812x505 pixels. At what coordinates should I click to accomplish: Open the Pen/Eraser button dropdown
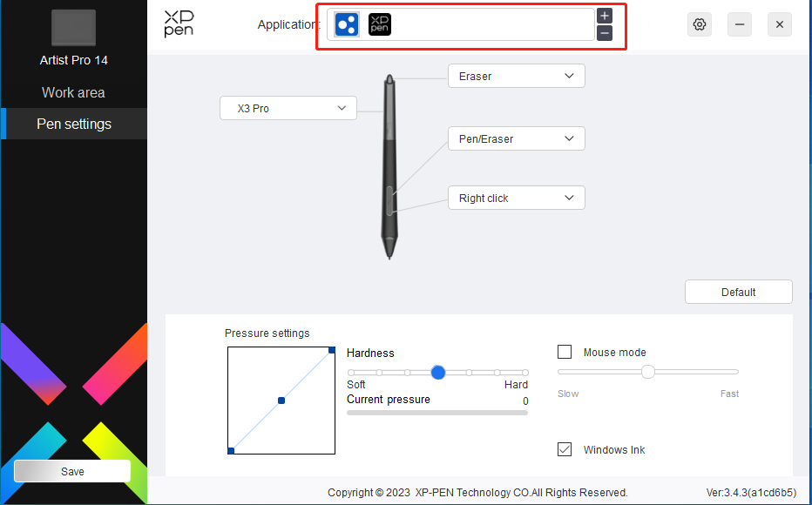[x=517, y=138]
